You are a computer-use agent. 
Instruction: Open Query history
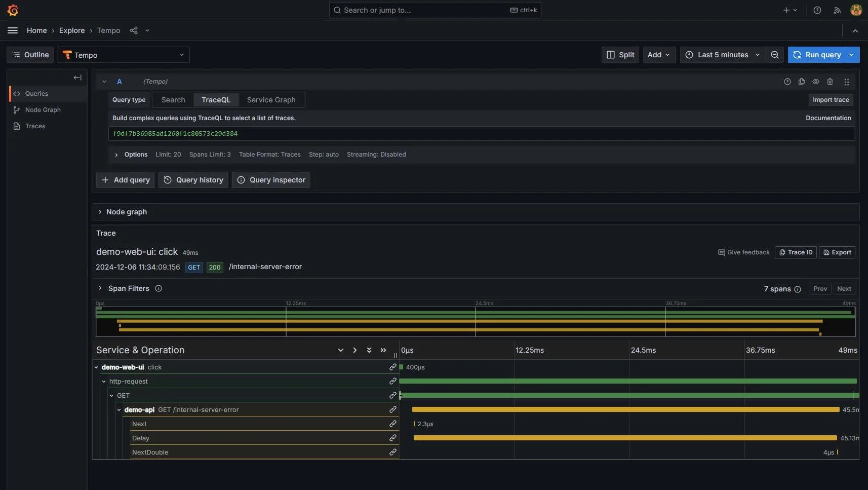point(193,180)
